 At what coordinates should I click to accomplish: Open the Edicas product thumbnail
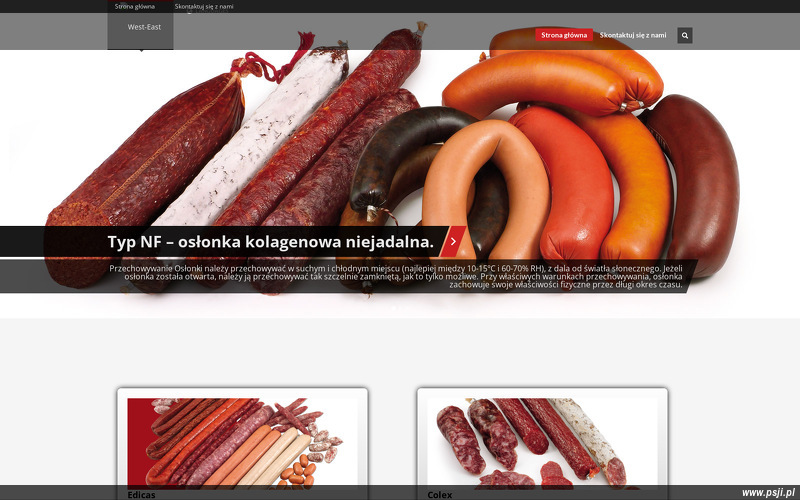(x=242, y=442)
